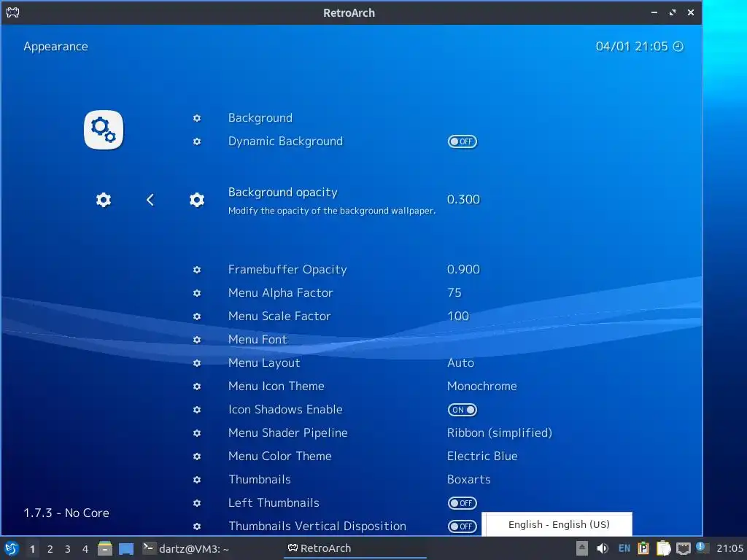Image resolution: width=747 pixels, height=560 pixels.
Task: Open the file manager icon in taskbar
Action: [x=105, y=548]
